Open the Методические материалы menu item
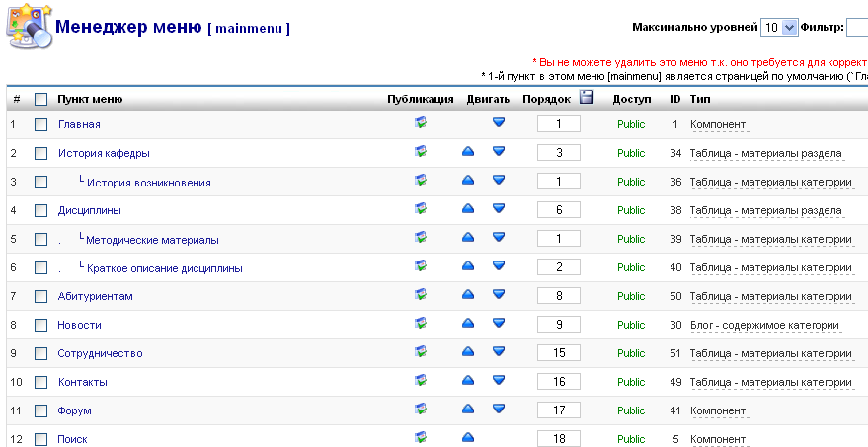This screenshot has height=447, width=868. (152, 240)
